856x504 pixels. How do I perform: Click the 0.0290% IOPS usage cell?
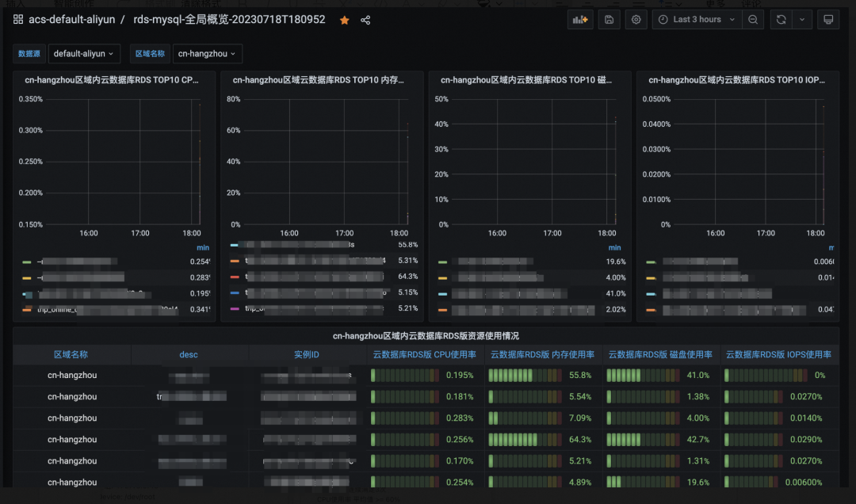pyautogui.click(x=778, y=439)
